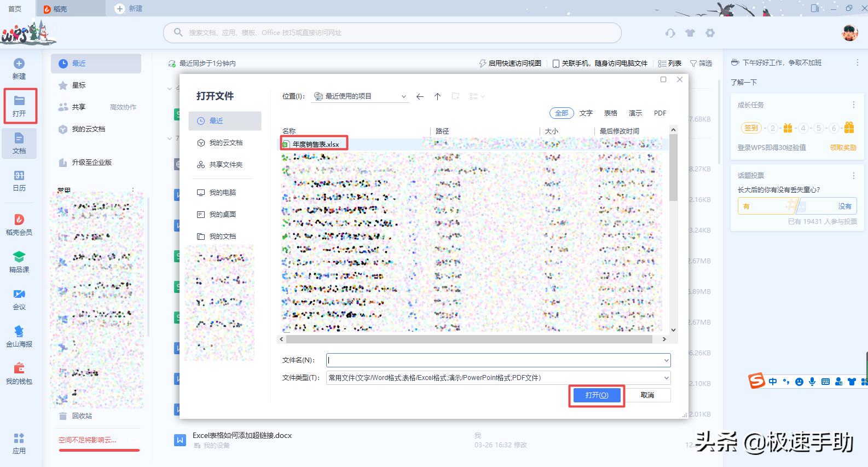Click the 文件名 input field
Viewport: 868px width, 467px height.
(x=494, y=360)
